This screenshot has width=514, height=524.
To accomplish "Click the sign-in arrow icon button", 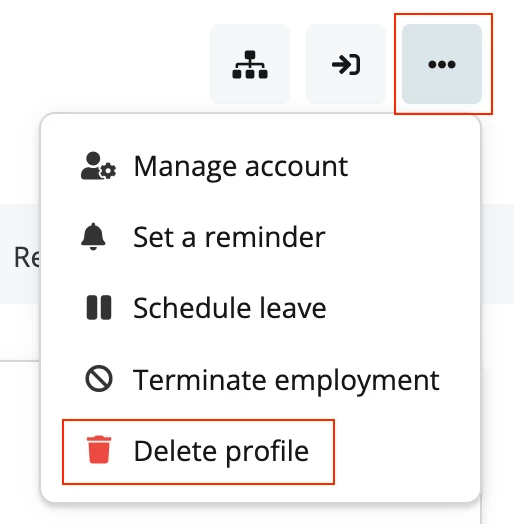I will click(x=346, y=64).
